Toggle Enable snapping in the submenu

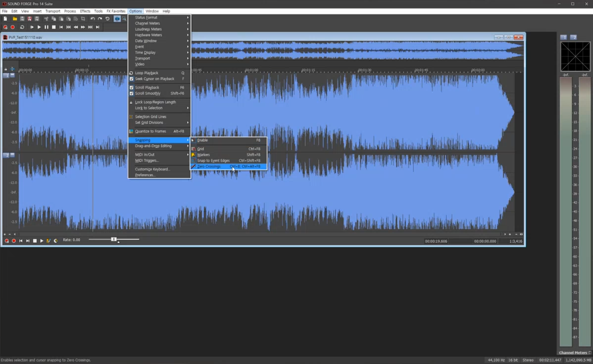[228, 140]
